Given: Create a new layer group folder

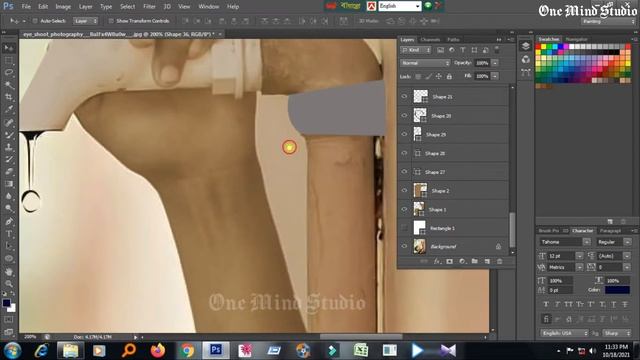Looking at the screenshot, I should (x=474, y=261).
